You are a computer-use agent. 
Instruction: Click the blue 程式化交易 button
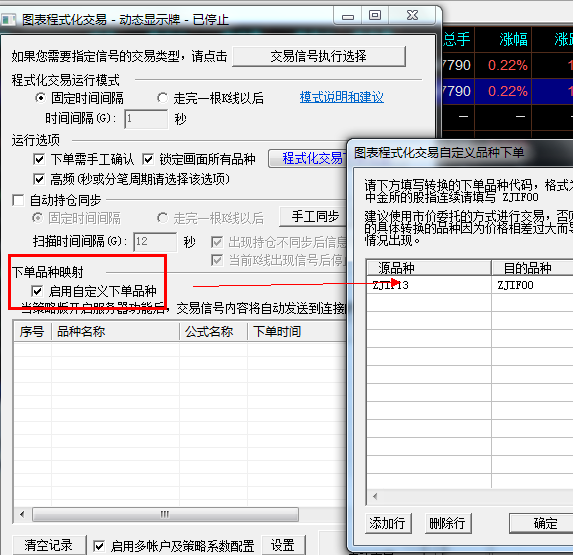click(x=308, y=159)
